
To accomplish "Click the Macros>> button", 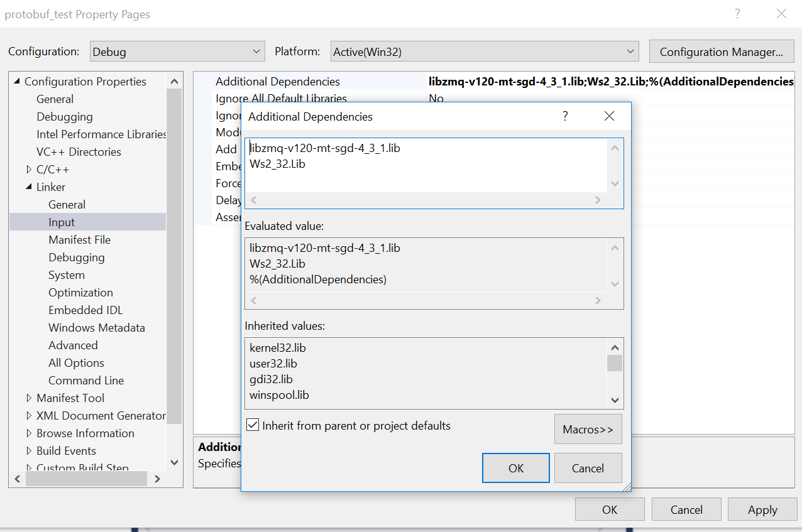I will click(x=588, y=430).
